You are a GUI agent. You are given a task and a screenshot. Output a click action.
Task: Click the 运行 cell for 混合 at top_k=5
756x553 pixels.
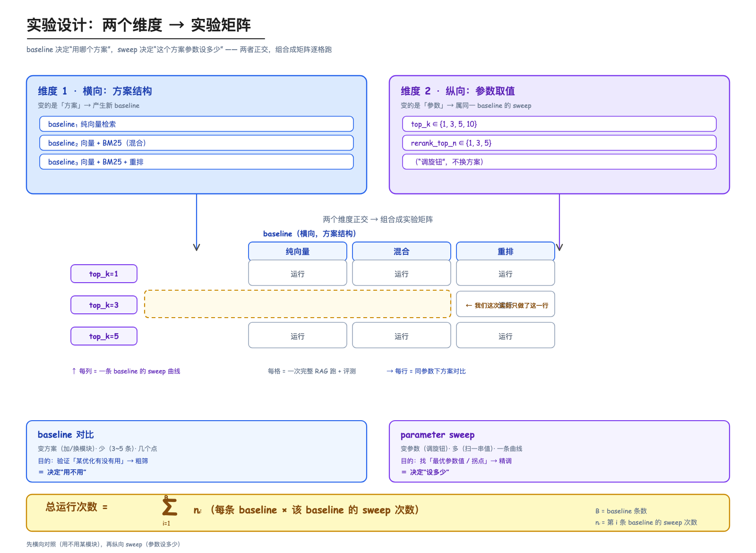tap(402, 335)
